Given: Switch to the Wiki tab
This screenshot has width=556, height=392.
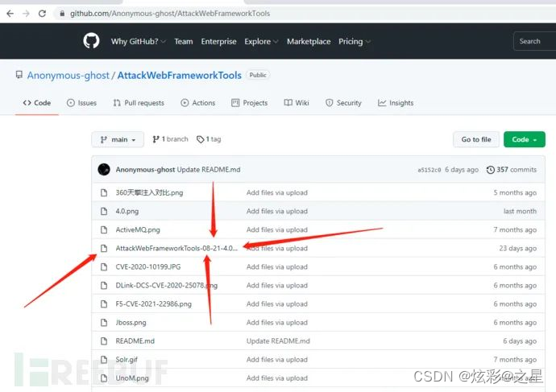Looking at the screenshot, I should 297,103.
